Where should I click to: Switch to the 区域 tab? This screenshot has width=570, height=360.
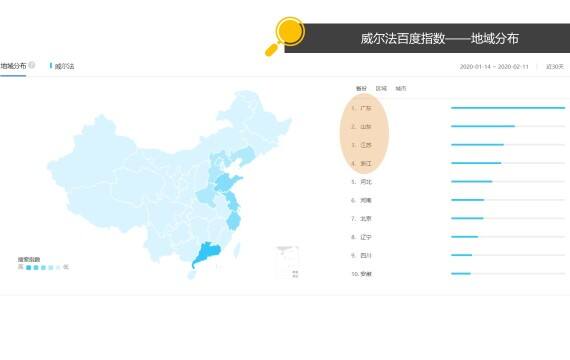pyautogui.click(x=381, y=88)
